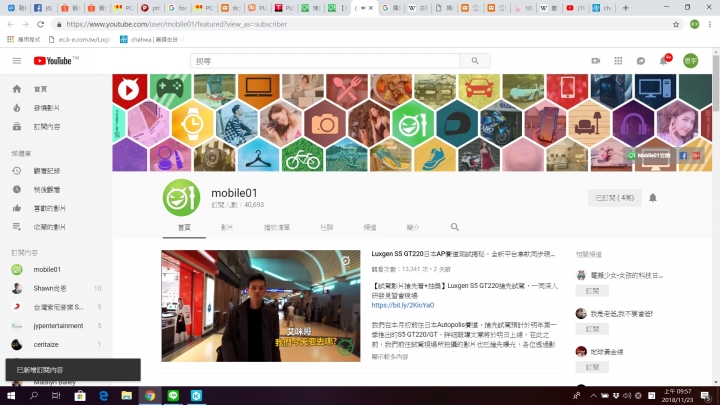Screen dimensions: 720x405
Task: Toggle the channel notification bell
Action: 652,198
